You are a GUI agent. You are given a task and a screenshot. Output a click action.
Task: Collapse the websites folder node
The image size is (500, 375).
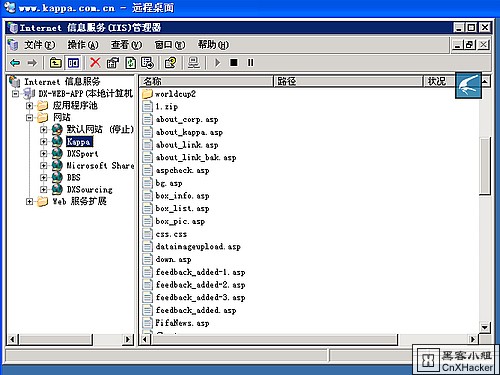tap(29, 117)
